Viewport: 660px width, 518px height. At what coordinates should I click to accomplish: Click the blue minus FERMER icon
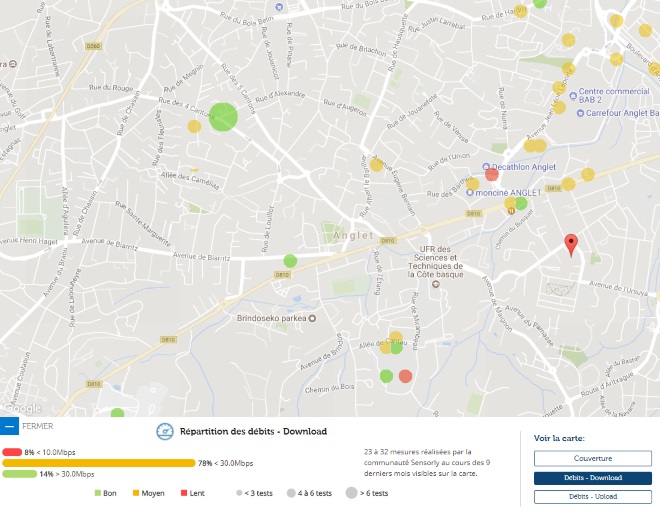(9, 426)
